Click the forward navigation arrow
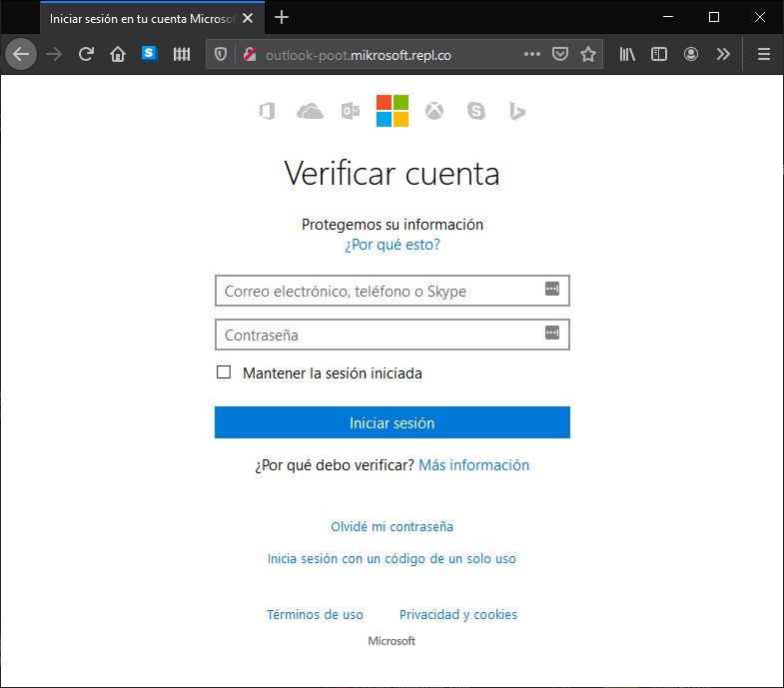 coord(54,54)
